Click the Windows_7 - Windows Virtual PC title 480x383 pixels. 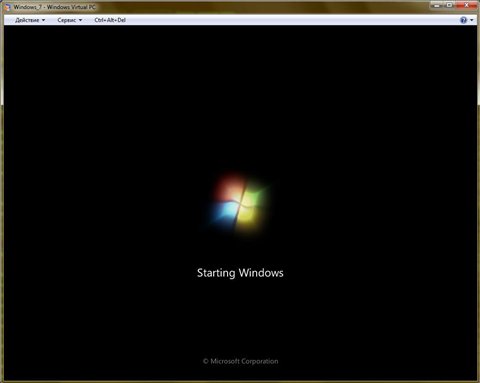[55, 7]
